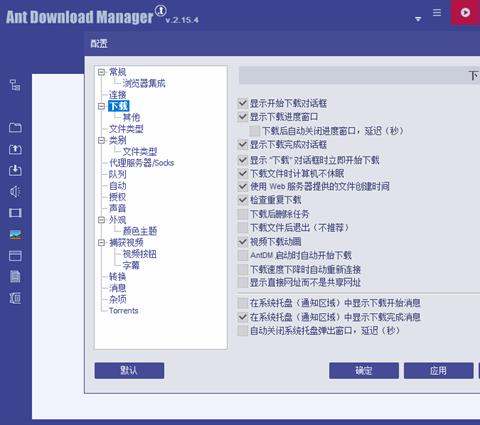Select 自动 in settings tree
480x425 pixels.
tap(118, 186)
